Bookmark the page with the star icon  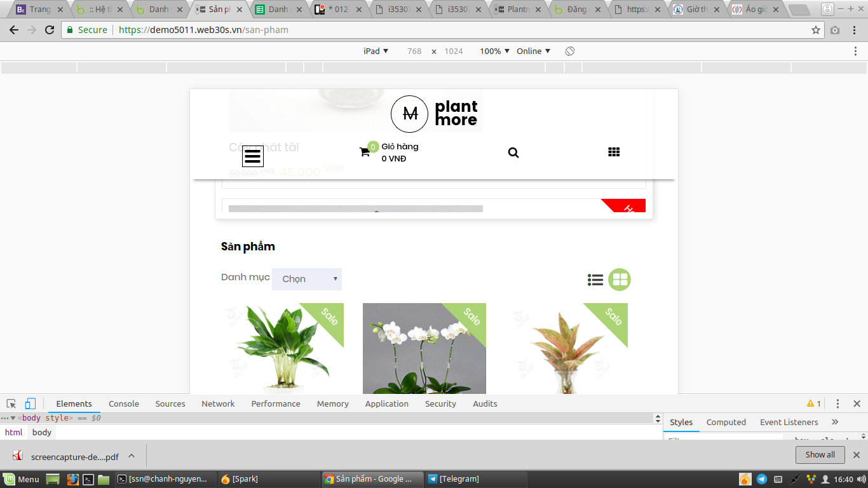point(816,30)
